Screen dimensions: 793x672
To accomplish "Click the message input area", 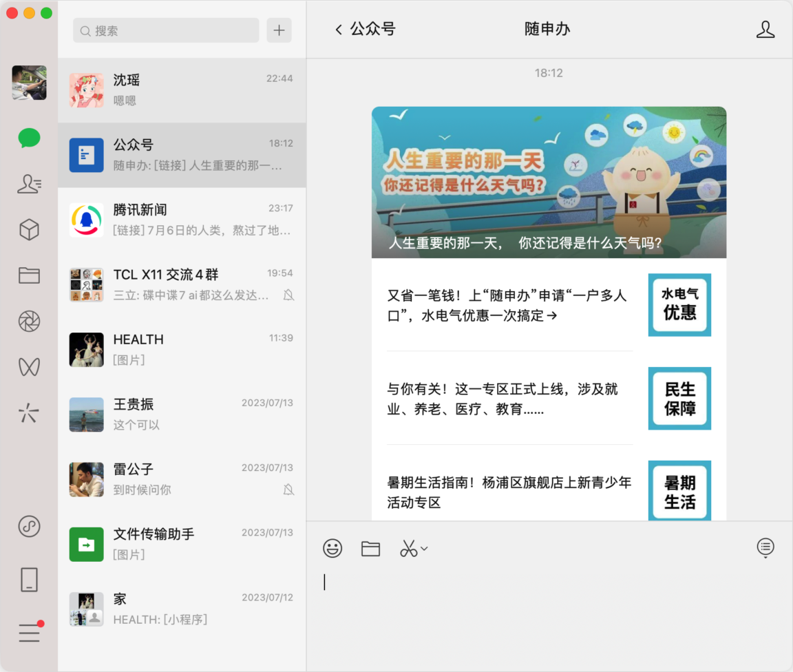I will pos(549,618).
